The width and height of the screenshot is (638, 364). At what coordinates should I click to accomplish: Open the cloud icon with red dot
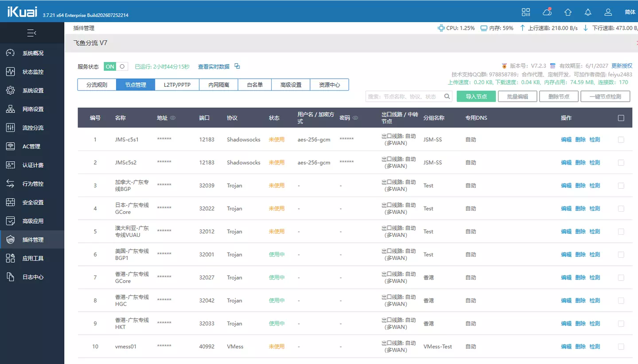click(x=547, y=12)
